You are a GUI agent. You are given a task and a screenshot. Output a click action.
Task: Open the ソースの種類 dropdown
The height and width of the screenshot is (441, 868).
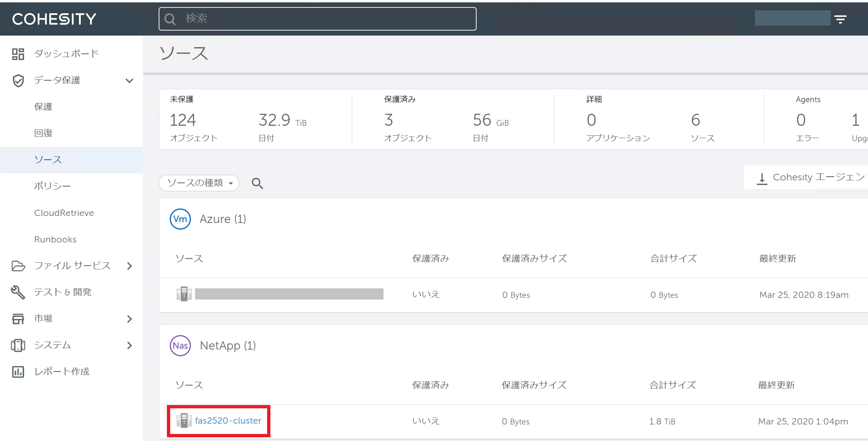(199, 183)
